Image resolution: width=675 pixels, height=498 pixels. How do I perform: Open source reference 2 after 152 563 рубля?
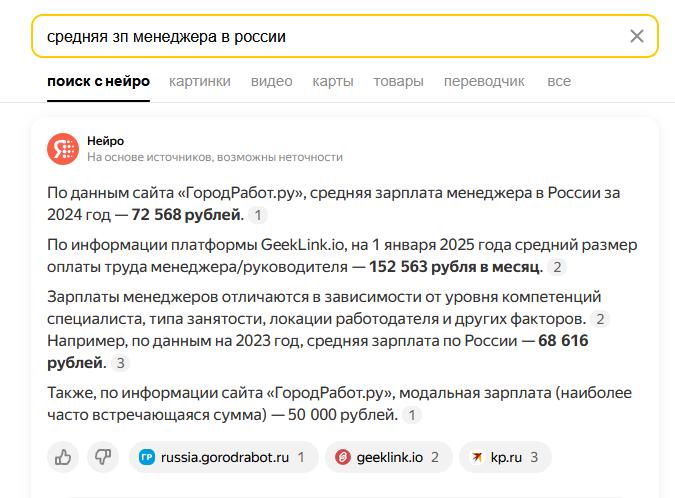tap(557, 267)
